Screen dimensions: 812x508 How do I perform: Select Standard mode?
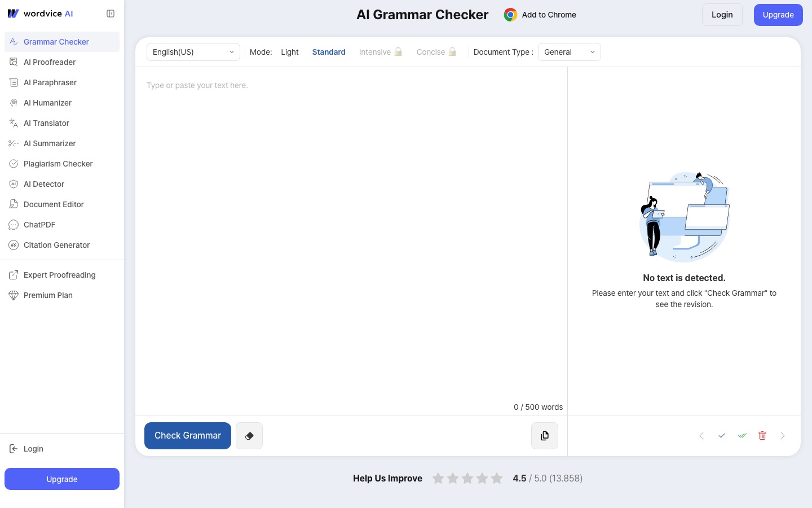[x=329, y=52]
